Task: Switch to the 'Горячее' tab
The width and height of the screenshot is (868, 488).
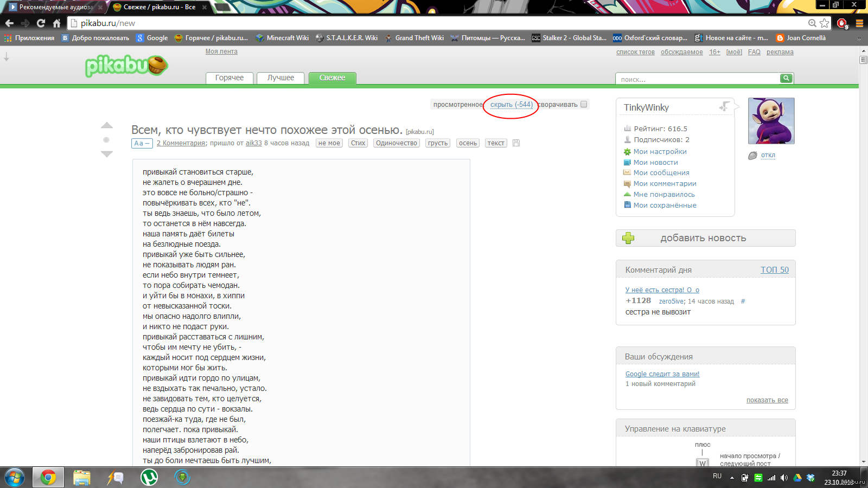Action: point(229,78)
